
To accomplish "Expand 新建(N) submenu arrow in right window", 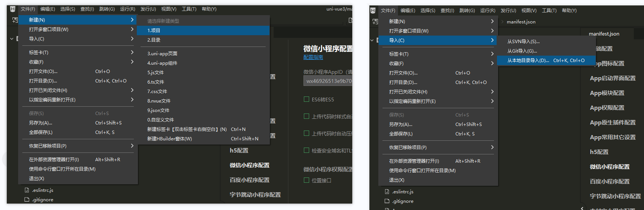I will coord(492,21).
